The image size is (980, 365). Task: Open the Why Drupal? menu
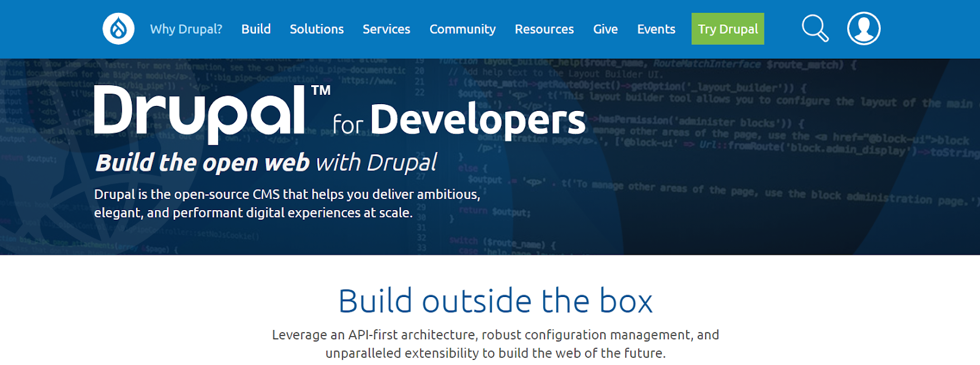click(186, 29)
